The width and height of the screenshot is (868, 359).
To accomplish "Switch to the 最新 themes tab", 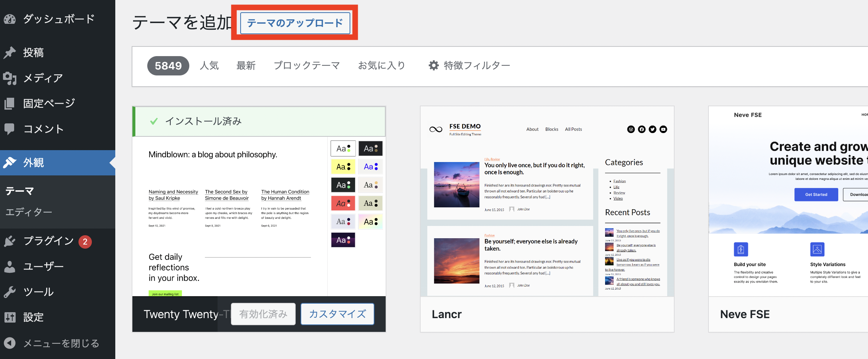I will (245, 65).
